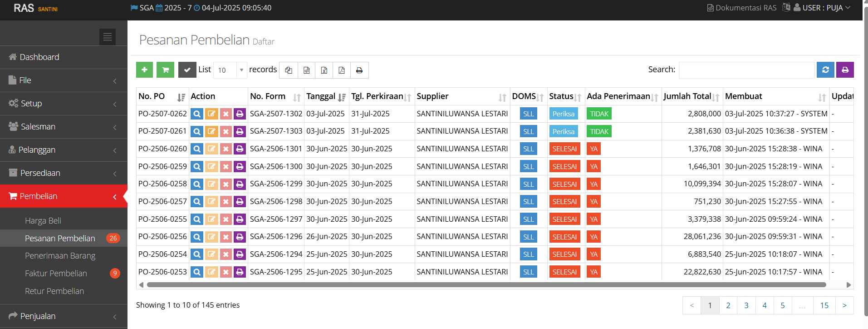868x329 pixels.
Task: Print purchase order PO-2506-0260
Action: (240, 149)
